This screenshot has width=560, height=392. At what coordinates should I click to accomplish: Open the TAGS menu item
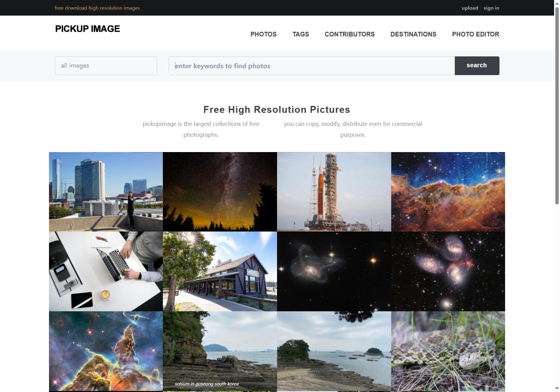pos(301,34)
